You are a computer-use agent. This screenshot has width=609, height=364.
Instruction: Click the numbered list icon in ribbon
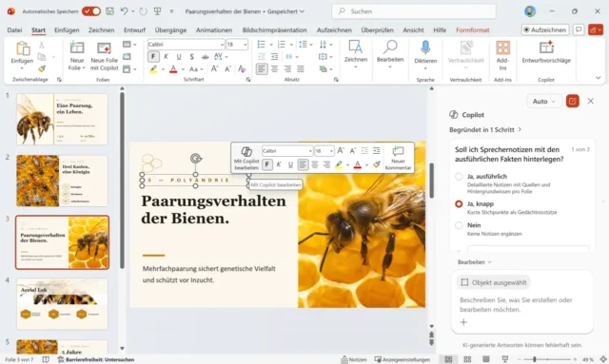(282, 45)
